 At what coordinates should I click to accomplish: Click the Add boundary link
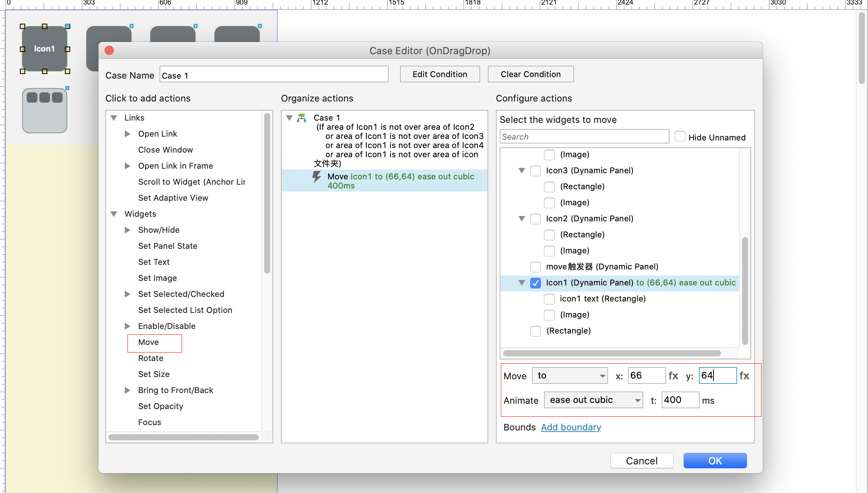[x=571, y=427]
